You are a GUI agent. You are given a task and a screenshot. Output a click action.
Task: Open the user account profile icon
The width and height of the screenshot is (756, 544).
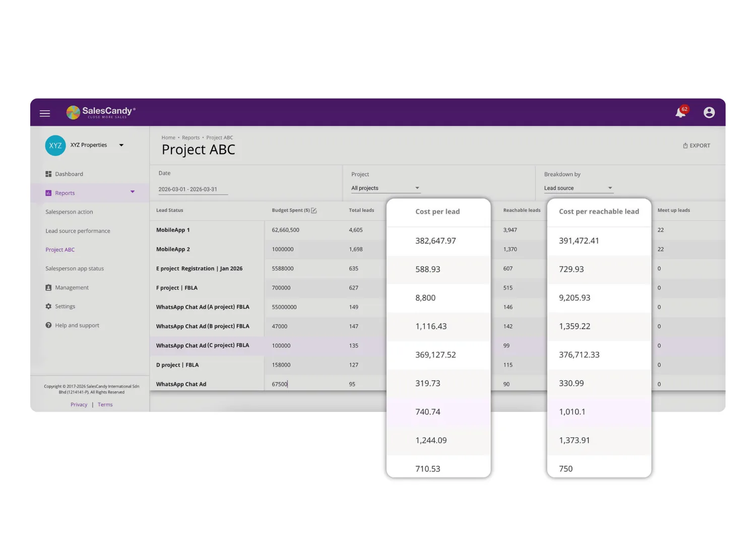pyautogui.click(x=709, y=112)
